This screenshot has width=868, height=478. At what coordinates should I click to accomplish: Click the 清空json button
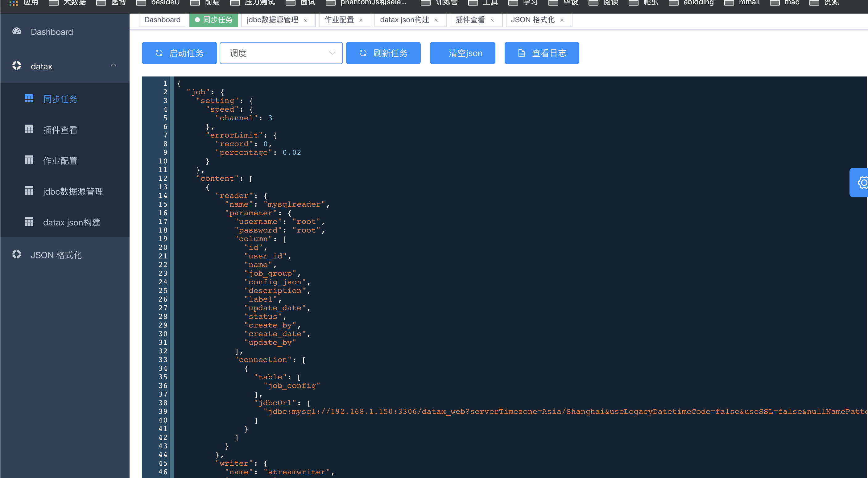click(x=462, y=53)
